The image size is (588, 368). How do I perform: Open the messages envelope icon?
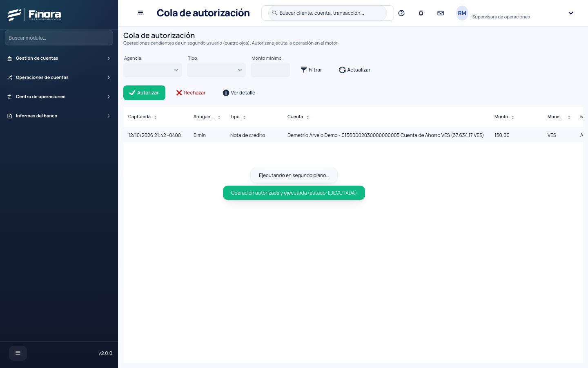tap(441, 13)
